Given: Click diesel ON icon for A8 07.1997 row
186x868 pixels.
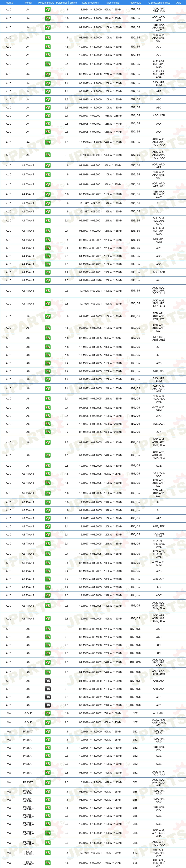Looking at the screenshot, I should pyautogui.click(x=48, y=689).
